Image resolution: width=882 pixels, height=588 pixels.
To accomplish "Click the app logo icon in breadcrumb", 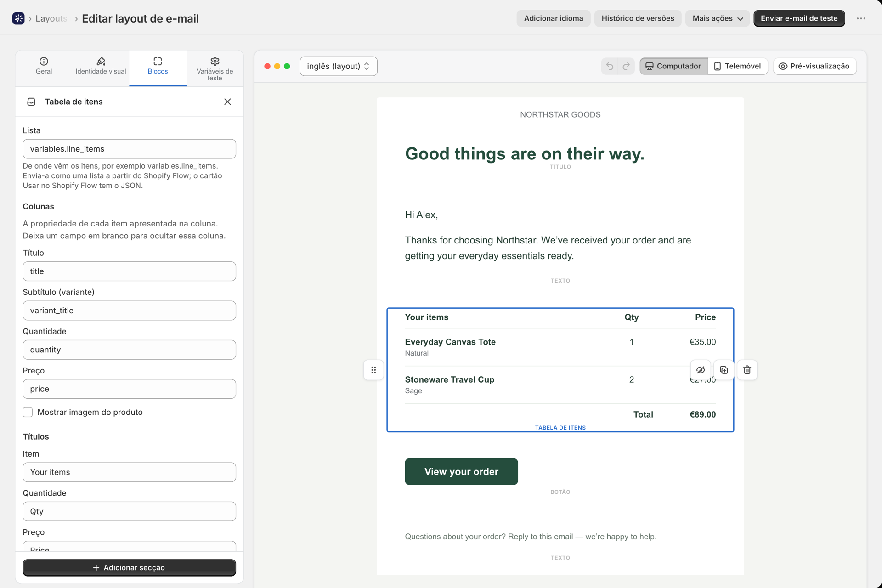I will [18, 18].
